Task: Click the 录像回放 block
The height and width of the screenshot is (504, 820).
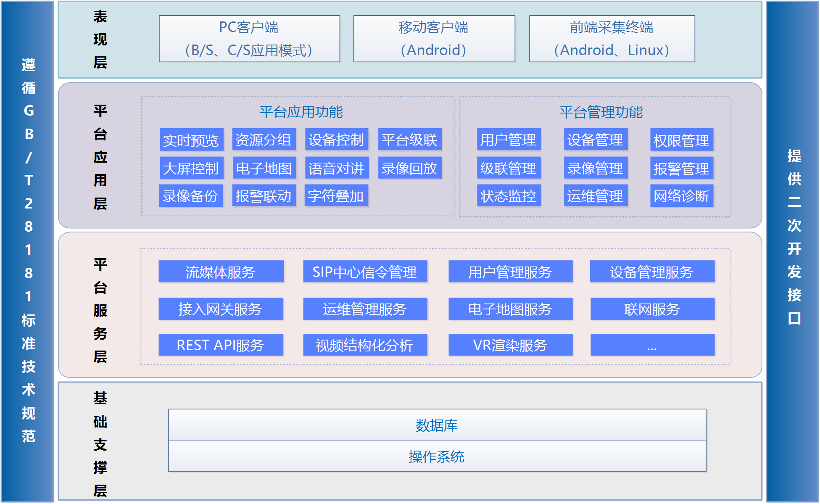Action: [410, 168]
